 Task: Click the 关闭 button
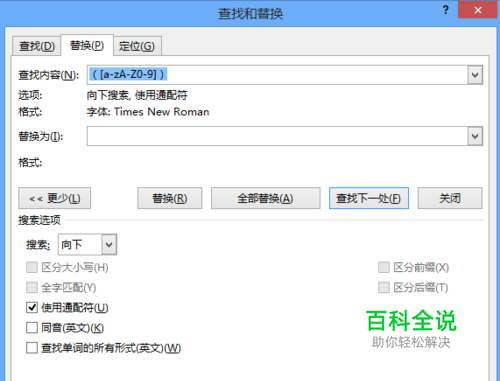(450, 198)
